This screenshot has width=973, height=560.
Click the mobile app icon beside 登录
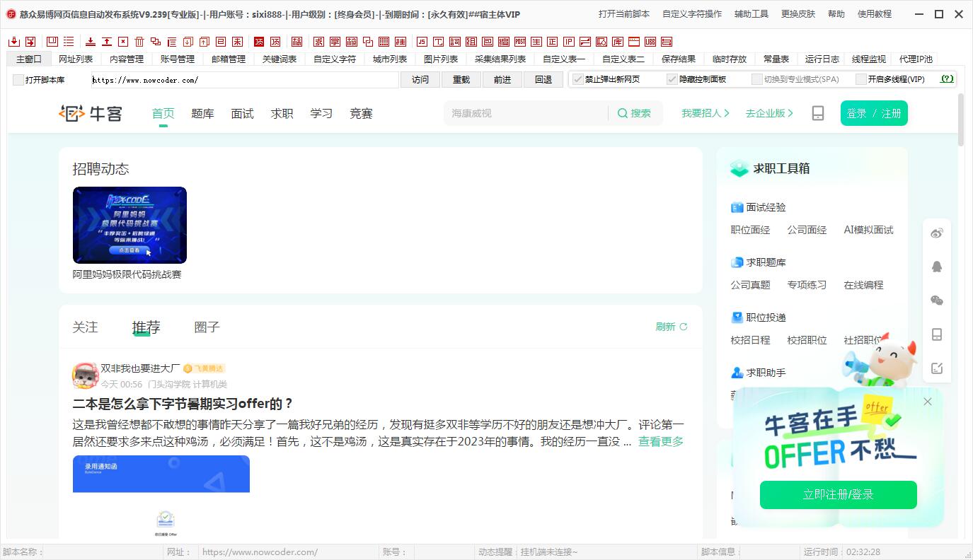pyautogui.click(x=818, y=113)
